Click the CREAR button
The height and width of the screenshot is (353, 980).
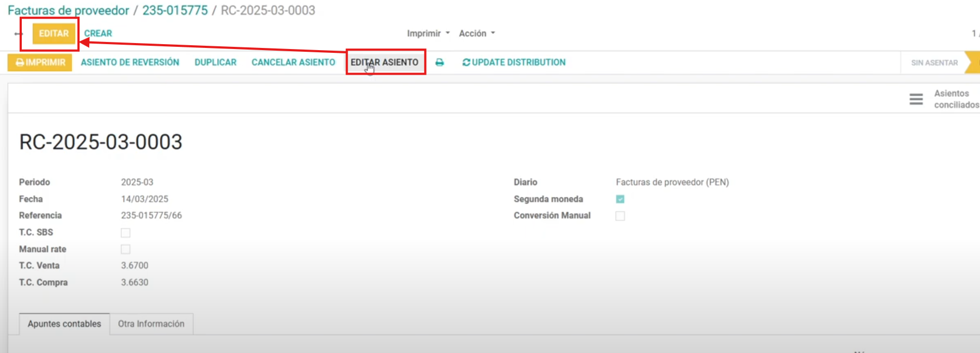(98, 34)
